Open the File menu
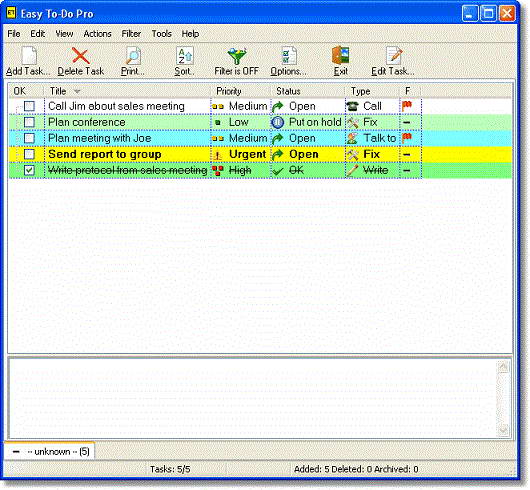Viewport: 530px width, 490px height. (x=14, y=34)
